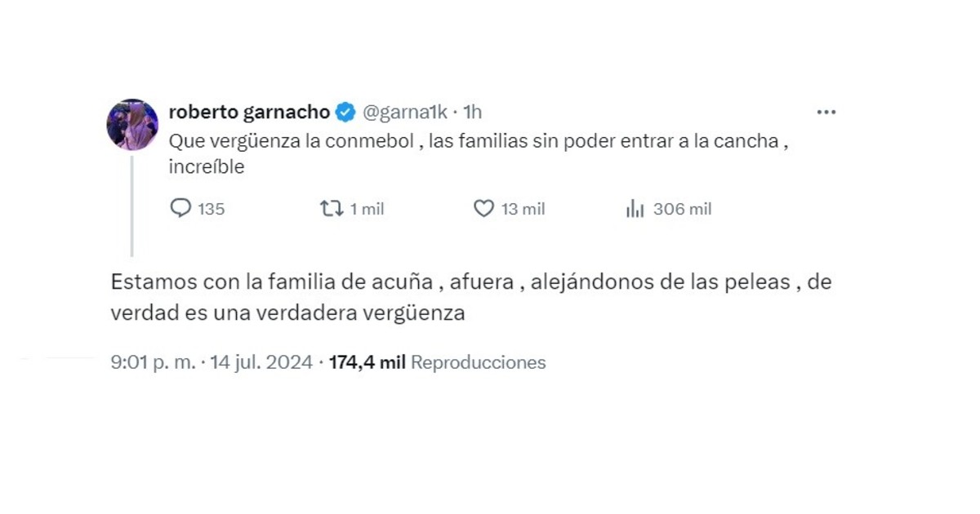Click the 174,4 mil Reproducciones counter
The image size is (980, 514).
point(437,362)
